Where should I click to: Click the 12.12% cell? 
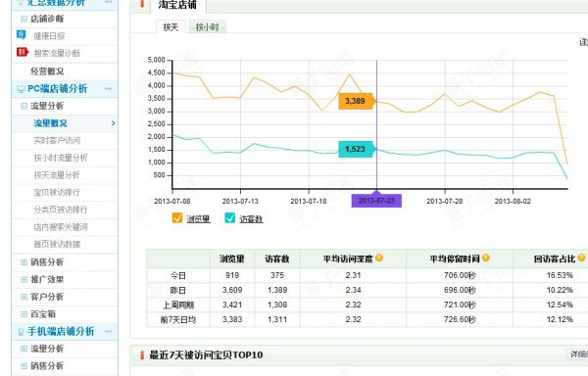(x=560, y=319)
